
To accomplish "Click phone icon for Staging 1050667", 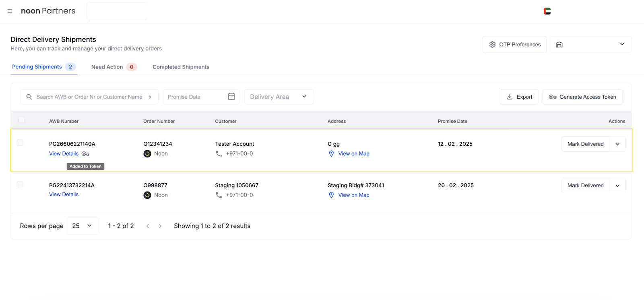I will point(219,195).
